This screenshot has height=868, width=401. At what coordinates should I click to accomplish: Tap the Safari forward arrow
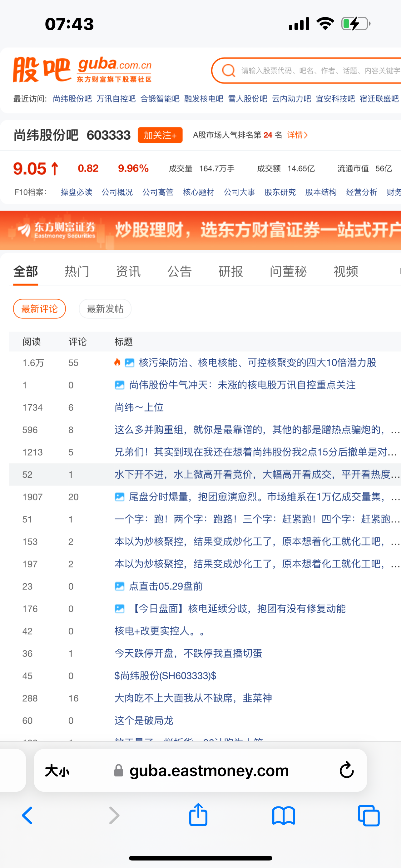coord(114,816)
